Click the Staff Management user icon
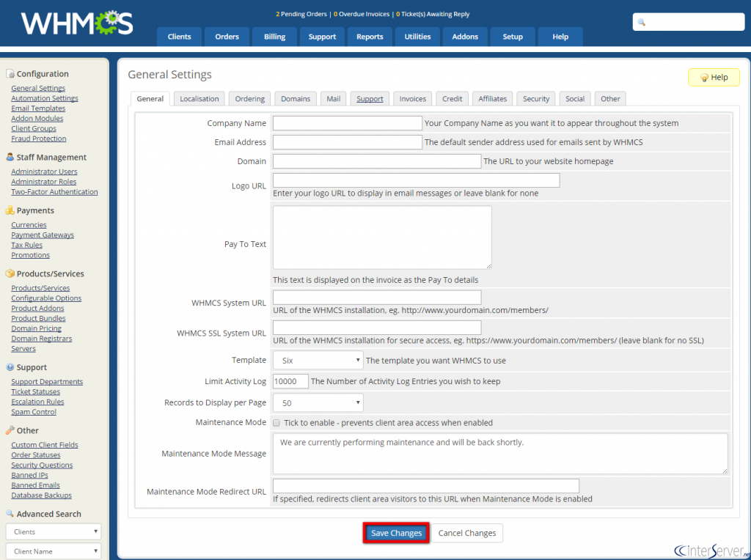The width and height of the screenshot is (751, 560). (10, 157)
